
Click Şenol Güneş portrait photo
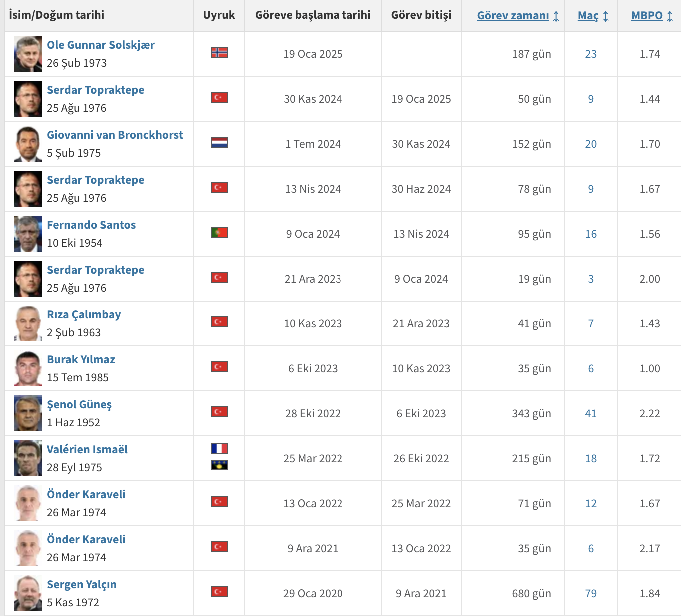pyautogui.click(x=28, y=413)
